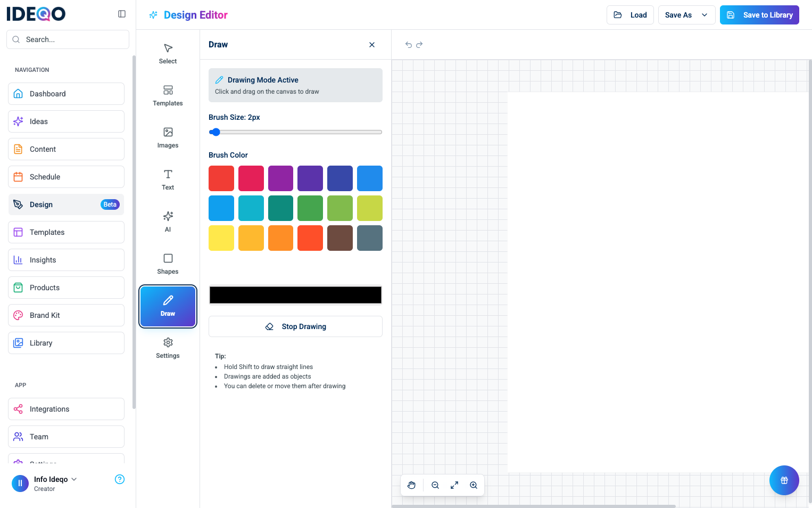
Task: Zoom out of the canvas
Action: (435, 485)
